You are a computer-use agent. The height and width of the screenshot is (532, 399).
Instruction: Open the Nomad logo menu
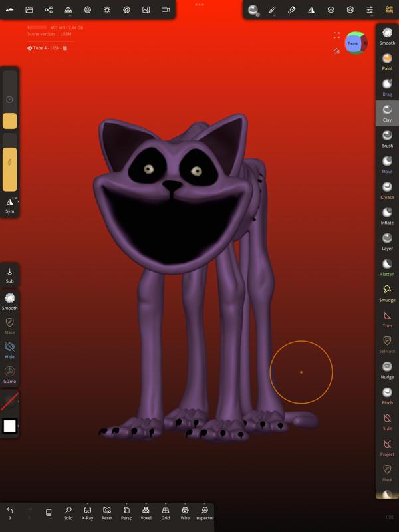click(x=10, y=10)
